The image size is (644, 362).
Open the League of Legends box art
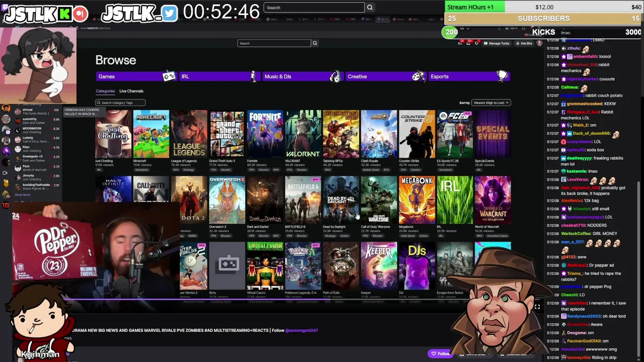(189, 134)
